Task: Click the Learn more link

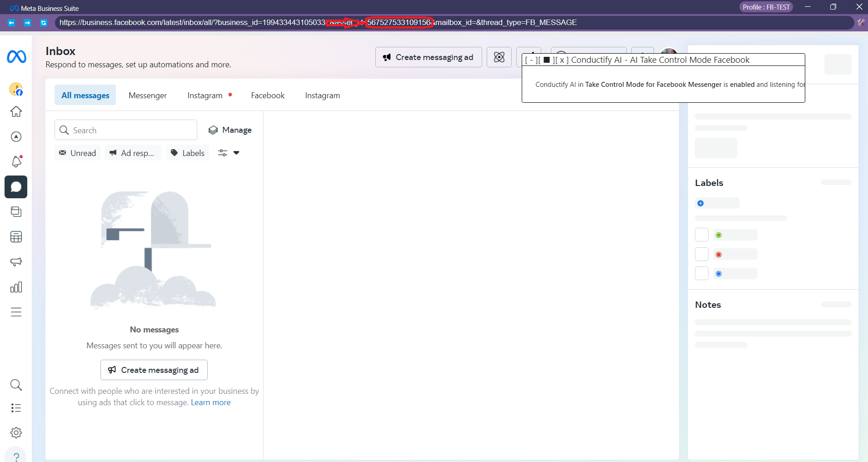Action: click(210, 402)
